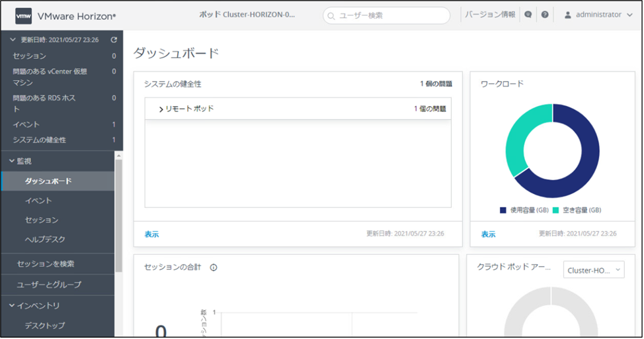The image size is (644, 339).
Task: Click the administrator user avatar icon
Action: click(567, 15)
